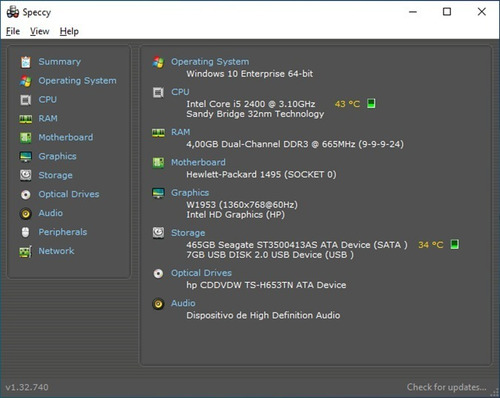
Task: Maximize the Speccy window
Action: (447, 12)
